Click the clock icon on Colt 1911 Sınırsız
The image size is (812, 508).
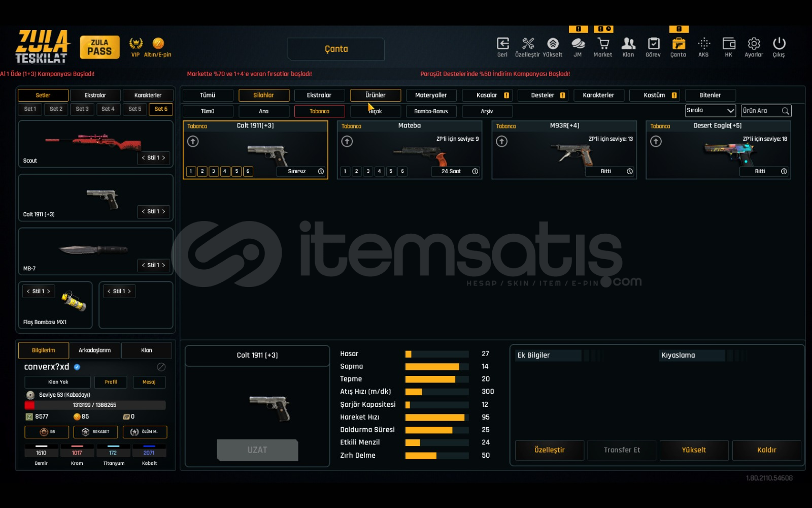point(321,171)
